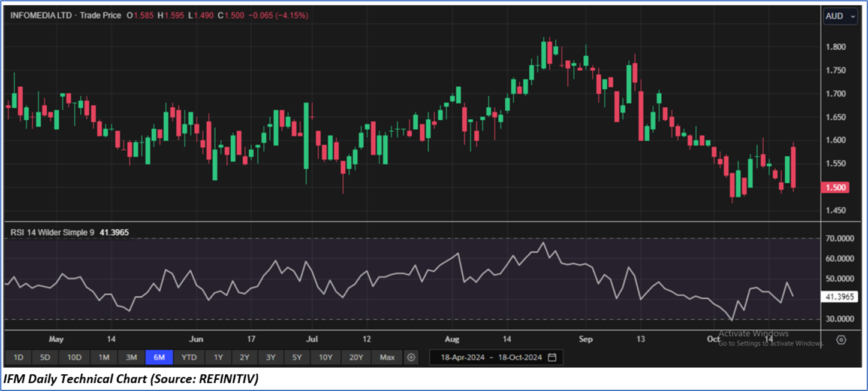Viewport: 868px width, 391px height.
Task: Open range settings gear beside Max
Action: 411,357
